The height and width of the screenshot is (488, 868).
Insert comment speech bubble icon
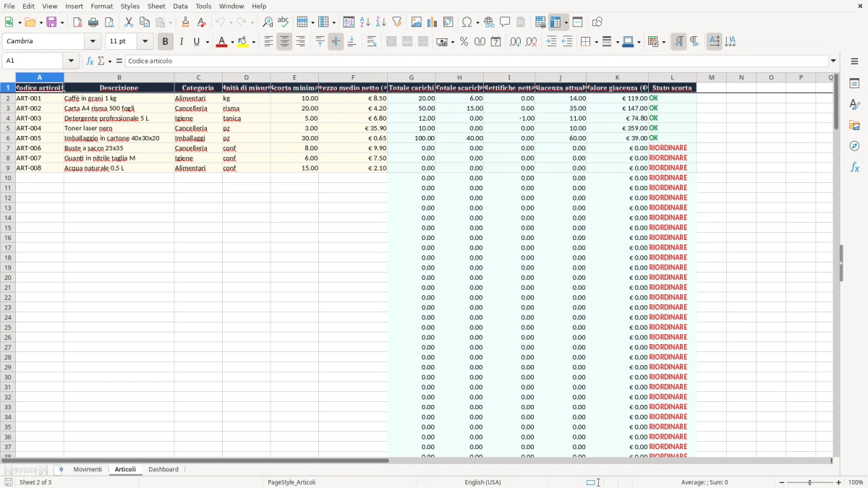coord(506,22)
